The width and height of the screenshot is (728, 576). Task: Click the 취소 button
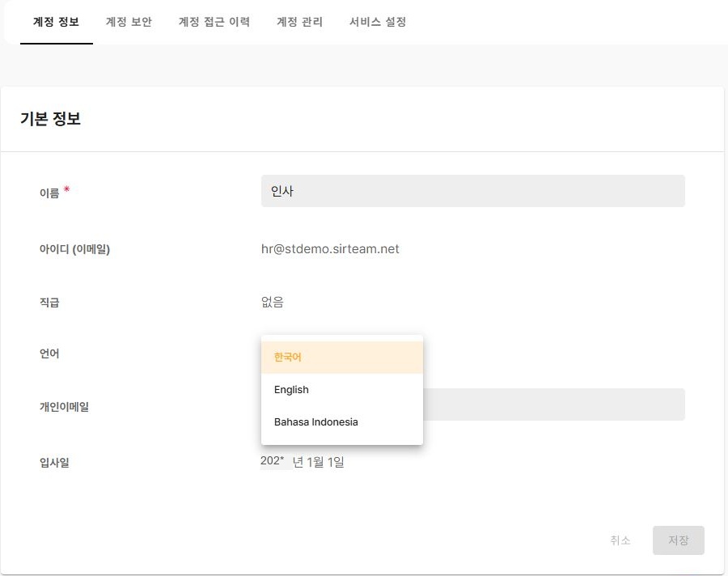[x=620, y=540]
